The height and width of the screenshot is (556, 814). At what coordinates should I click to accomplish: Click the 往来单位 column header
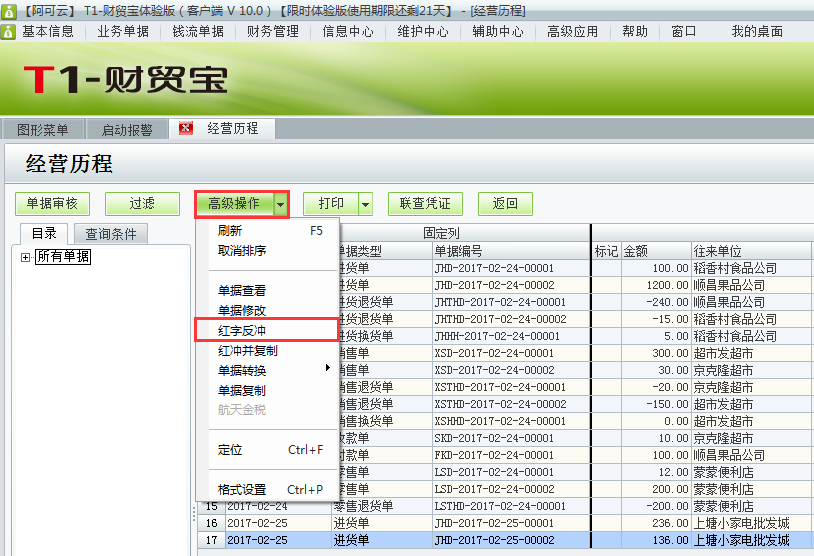(x=753, y=251)
